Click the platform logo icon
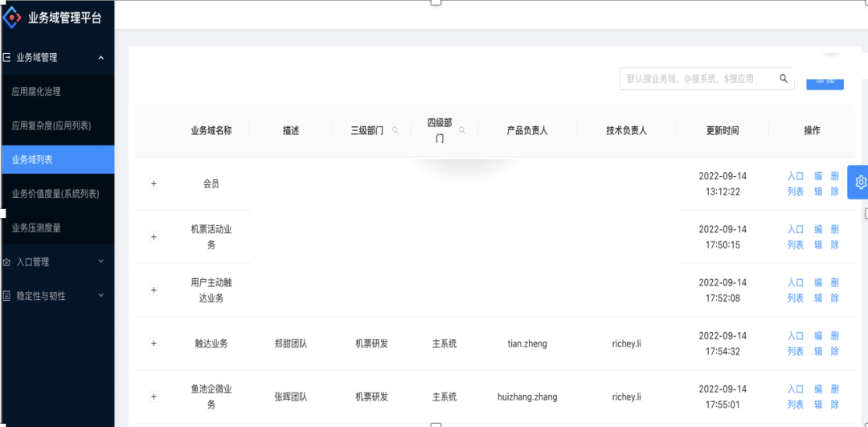 [x=11, y=18]
